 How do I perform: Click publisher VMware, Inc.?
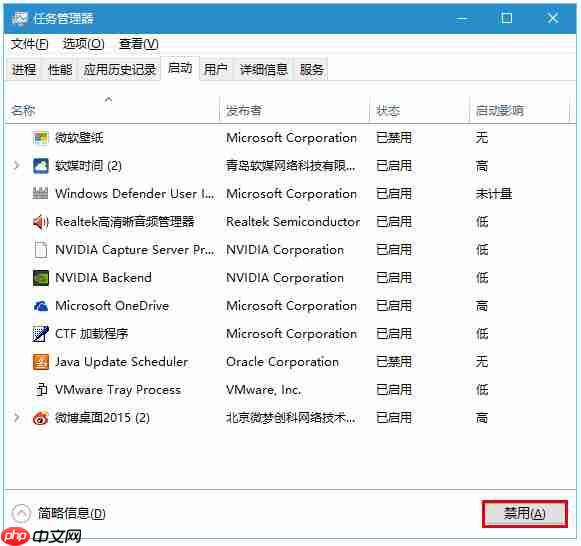(264, 390)
